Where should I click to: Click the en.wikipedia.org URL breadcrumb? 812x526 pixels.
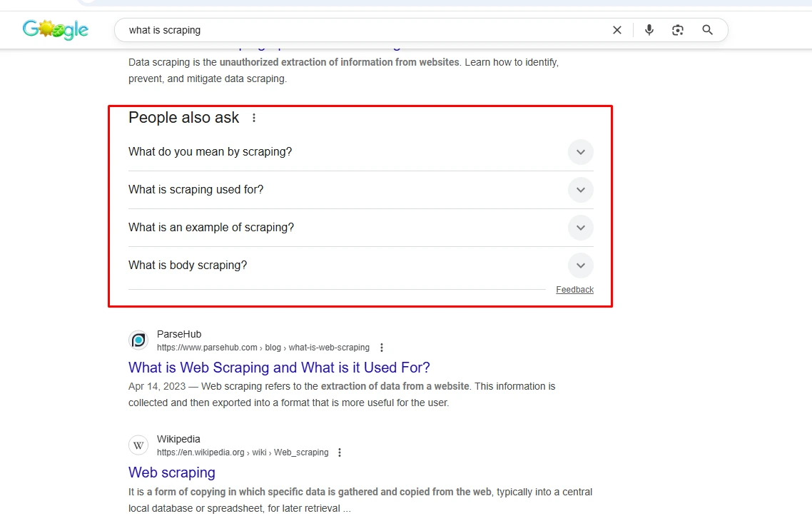[243, 452]
